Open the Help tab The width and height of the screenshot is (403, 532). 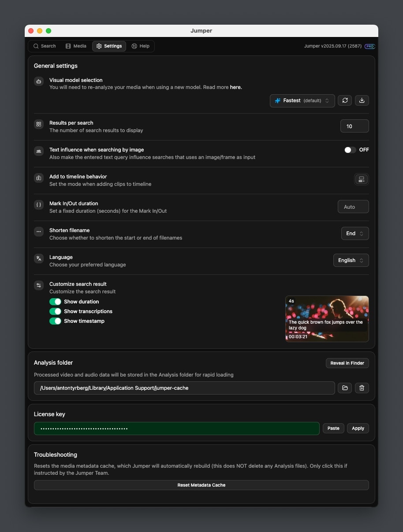click(x=141, y=46)
